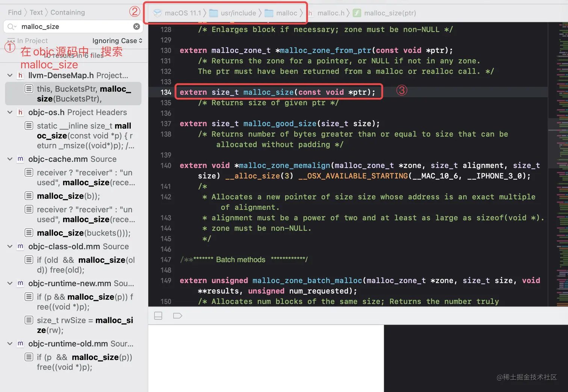Collapse the objc-runtime-new.mm results group

tap(10, 283)
